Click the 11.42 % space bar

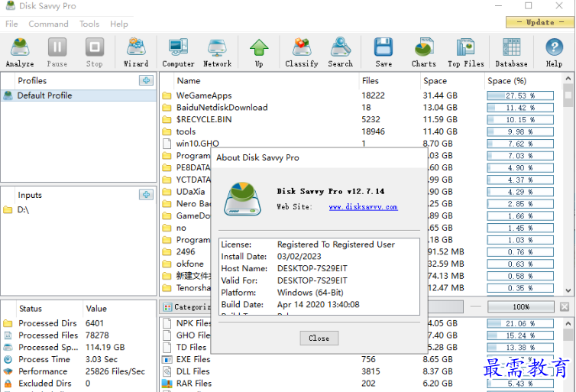[x=520, y=108]
